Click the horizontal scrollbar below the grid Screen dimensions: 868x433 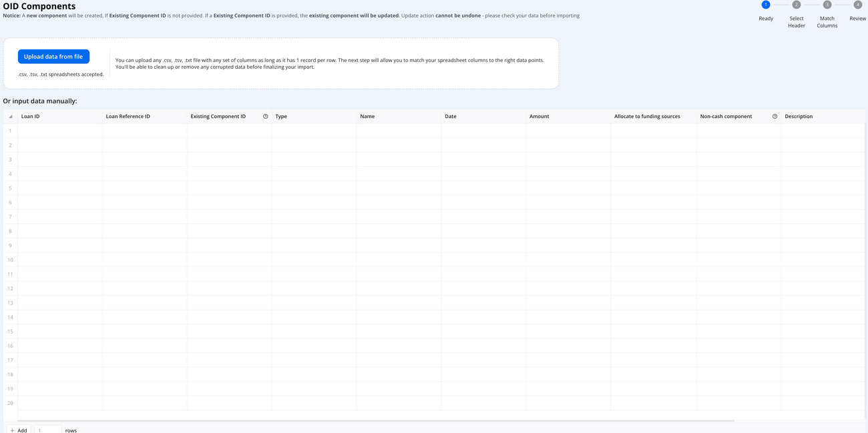click(x=374, y=420)
